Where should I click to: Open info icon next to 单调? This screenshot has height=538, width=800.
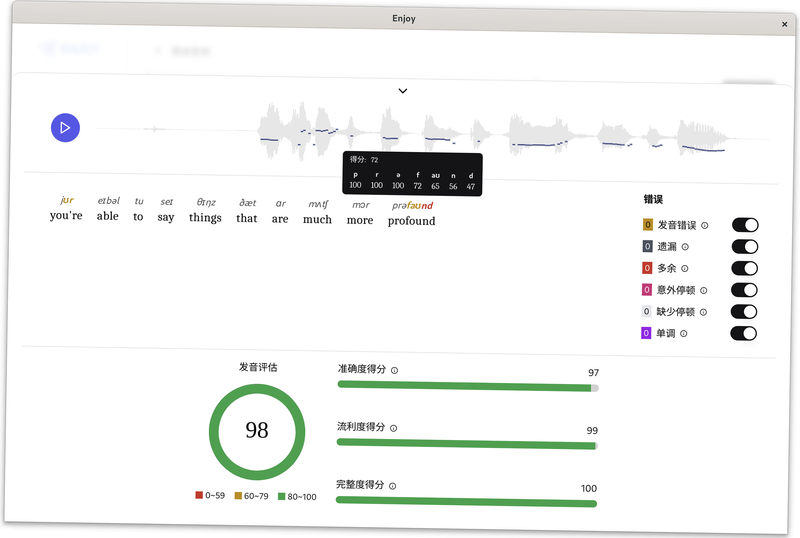point(684,334)
